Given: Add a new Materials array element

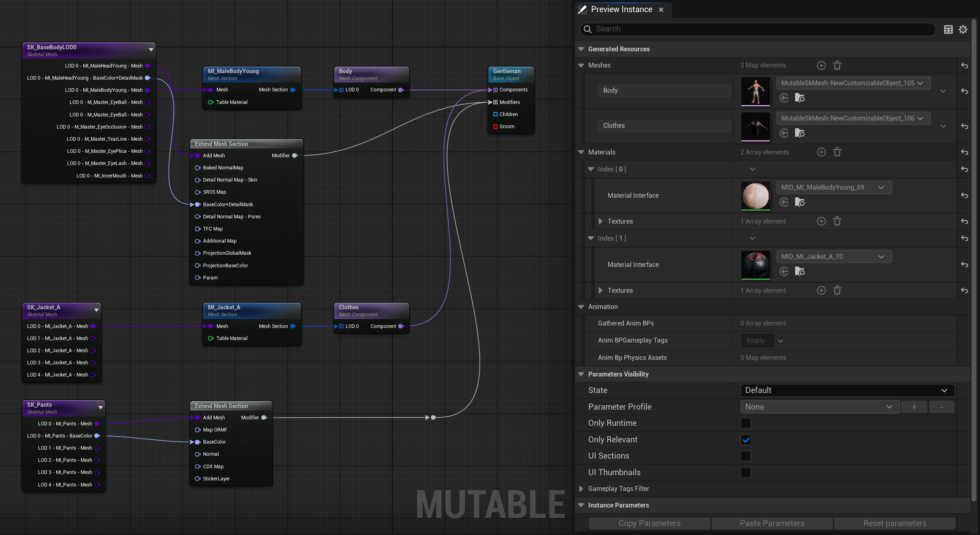Looking at the screenshot, I should coord(821,152).
